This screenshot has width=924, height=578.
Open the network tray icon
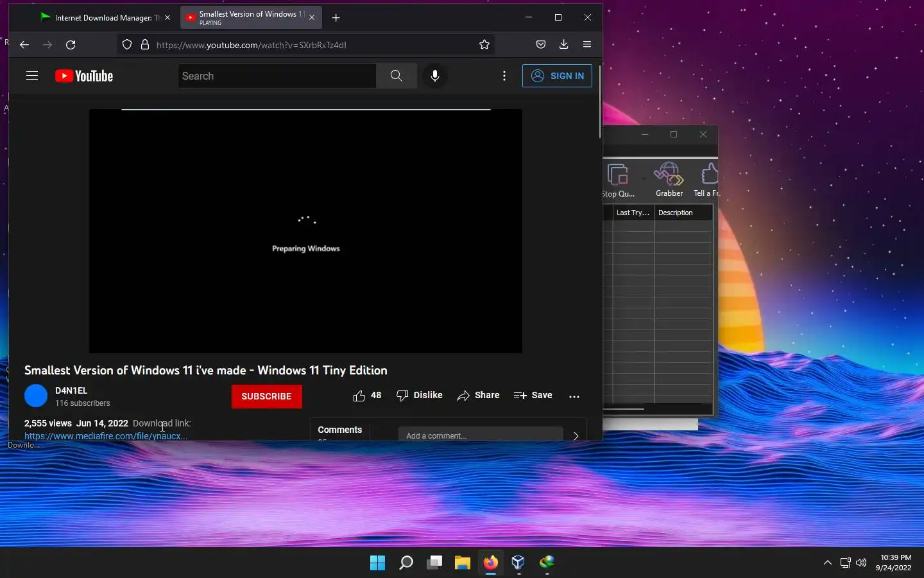(846, 563)
